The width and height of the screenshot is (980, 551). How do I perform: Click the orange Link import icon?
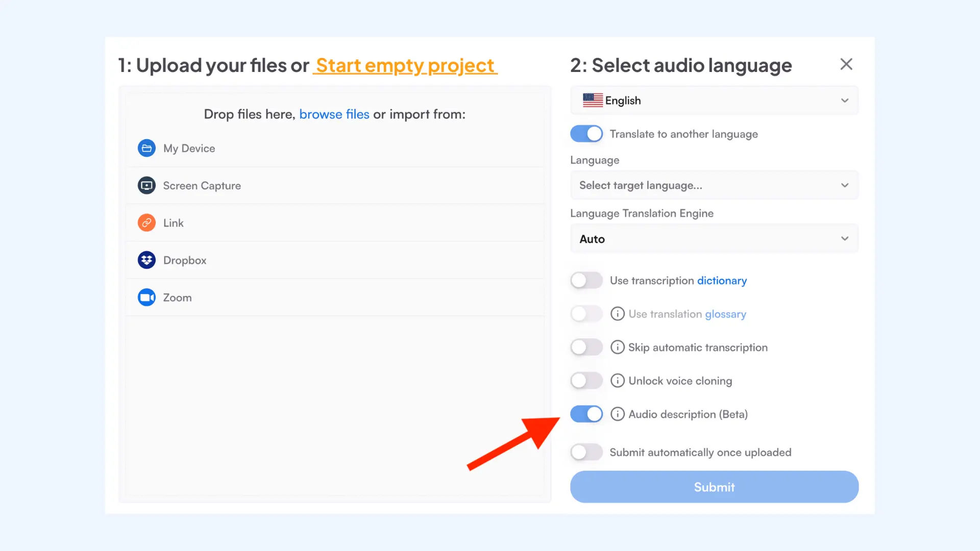[146, 222]
